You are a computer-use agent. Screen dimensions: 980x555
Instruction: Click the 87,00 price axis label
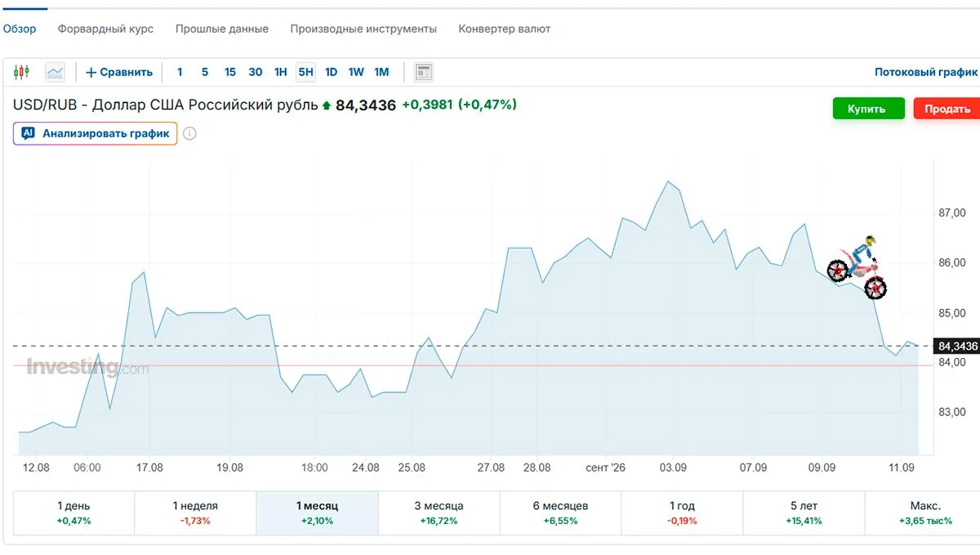[x=952, y=213]
